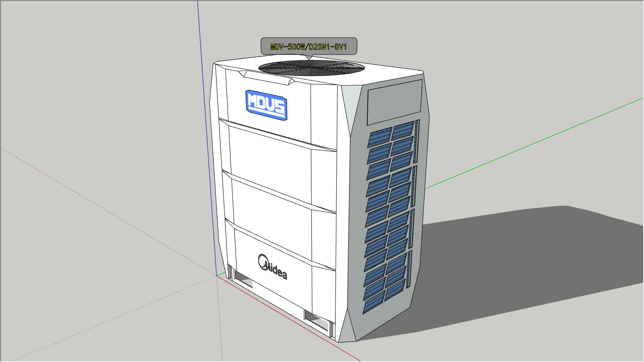Click the left base foot opening
The width and height of the screenshot is (644, 362).
click(242, 278)
